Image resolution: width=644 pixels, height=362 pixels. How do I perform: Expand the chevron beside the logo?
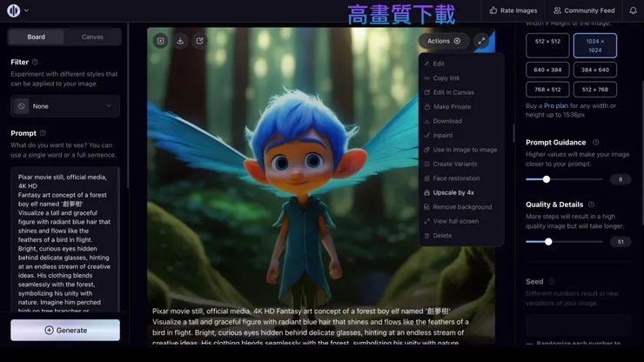tap(26, 10)
